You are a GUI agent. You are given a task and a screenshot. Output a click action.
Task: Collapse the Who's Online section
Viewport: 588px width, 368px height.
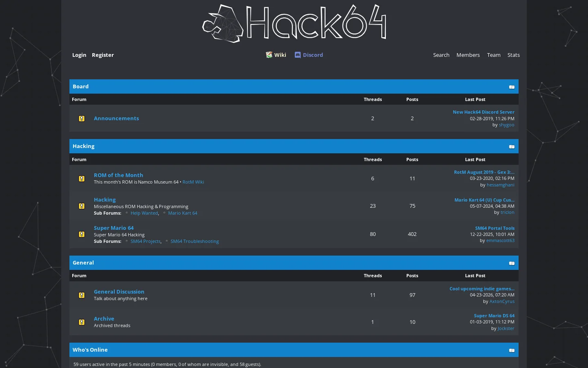point(512,350)
